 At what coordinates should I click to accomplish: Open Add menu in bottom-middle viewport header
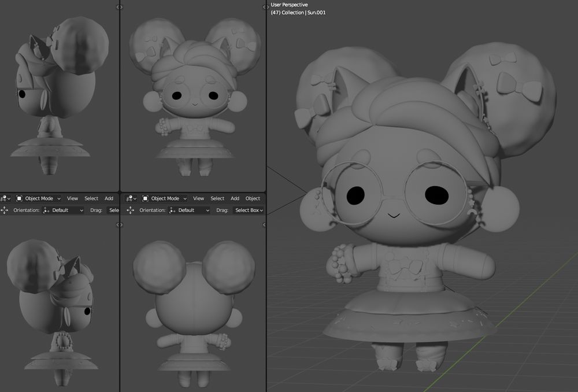coord(235,198)
